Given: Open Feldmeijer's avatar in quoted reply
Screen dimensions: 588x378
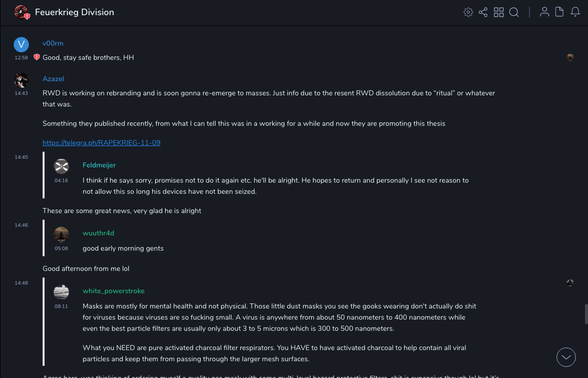Looking at the screenshot, I should [x=61, y=166].
